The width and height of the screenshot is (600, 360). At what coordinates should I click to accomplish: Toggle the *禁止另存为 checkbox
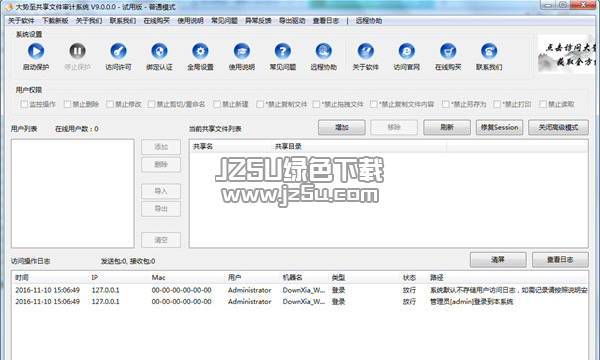click(446, 104)
